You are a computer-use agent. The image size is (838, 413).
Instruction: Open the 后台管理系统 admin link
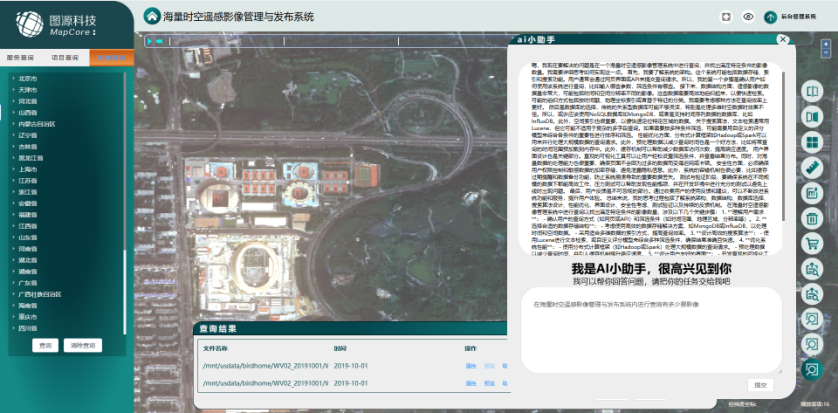click(798, 17)
